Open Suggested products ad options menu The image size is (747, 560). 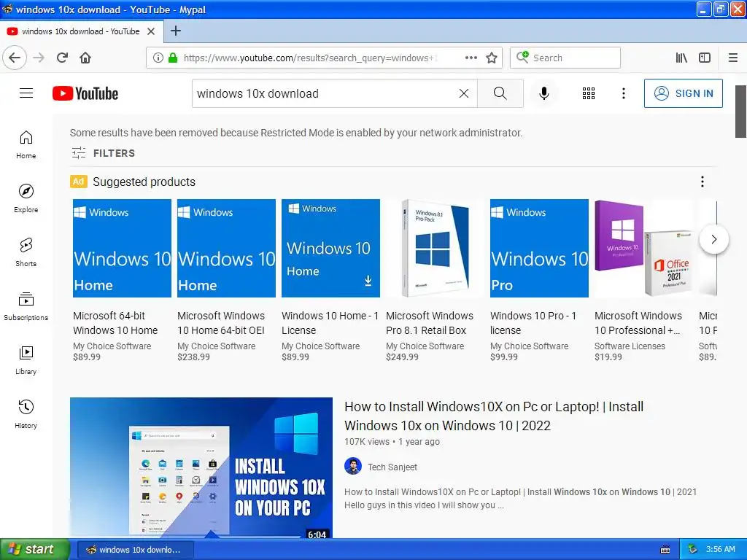tap(703, 182)
